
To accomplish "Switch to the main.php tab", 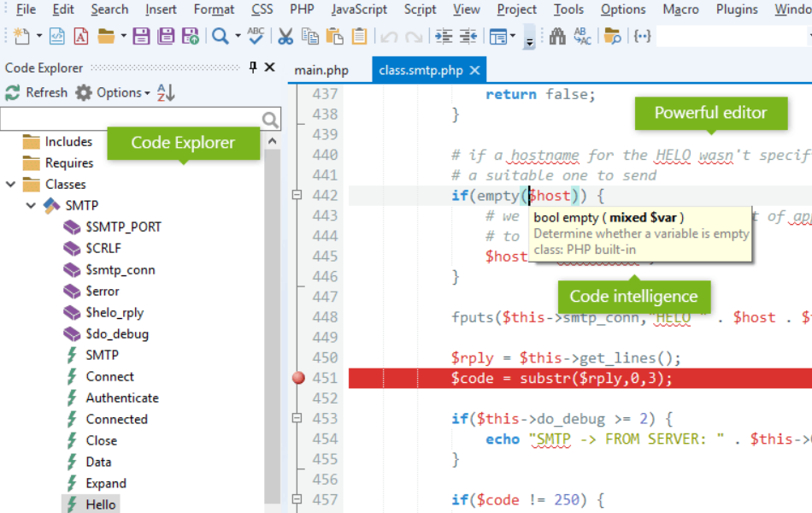I will (321, 70).
